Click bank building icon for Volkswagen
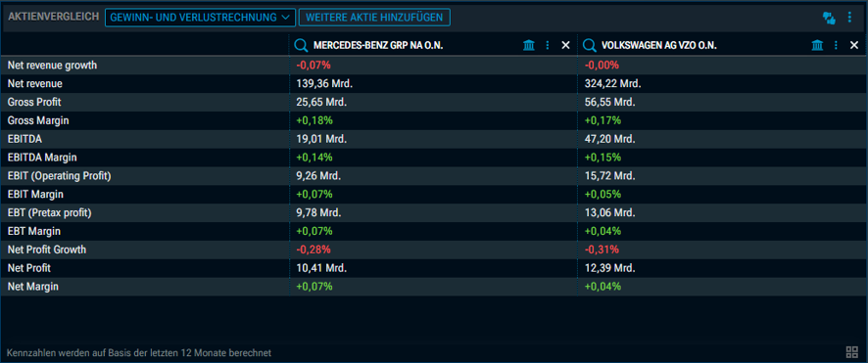 click(818, 46)
